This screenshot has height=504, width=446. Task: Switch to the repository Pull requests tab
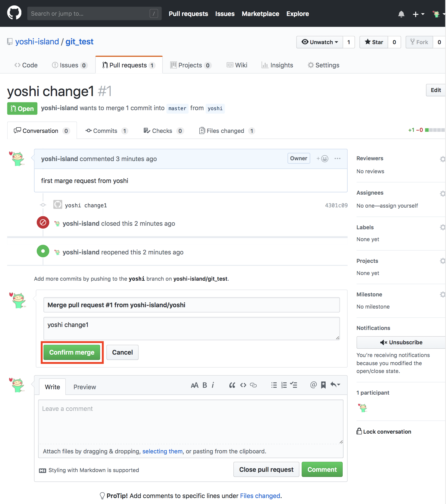tap(129, 65)
